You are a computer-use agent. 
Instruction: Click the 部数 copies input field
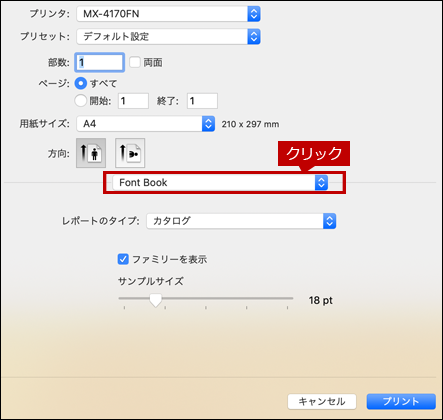(x=100, y=62)
